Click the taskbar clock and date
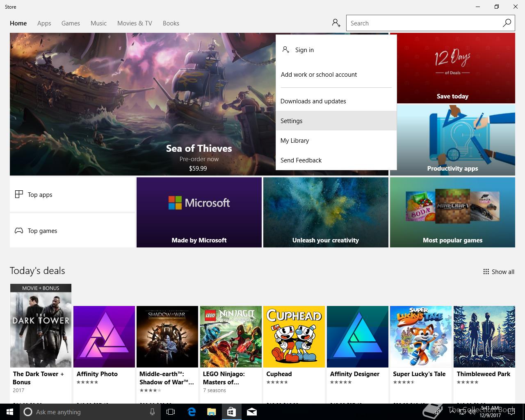This screenshot has height=420, width=525. pyautogui.click(x=491, y=412)
